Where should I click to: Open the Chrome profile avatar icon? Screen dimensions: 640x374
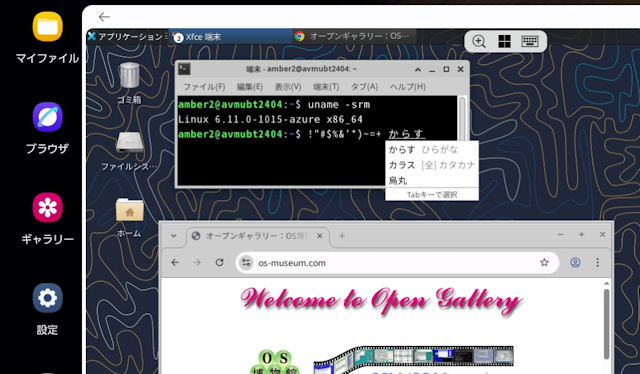click(x=575, y=263)
